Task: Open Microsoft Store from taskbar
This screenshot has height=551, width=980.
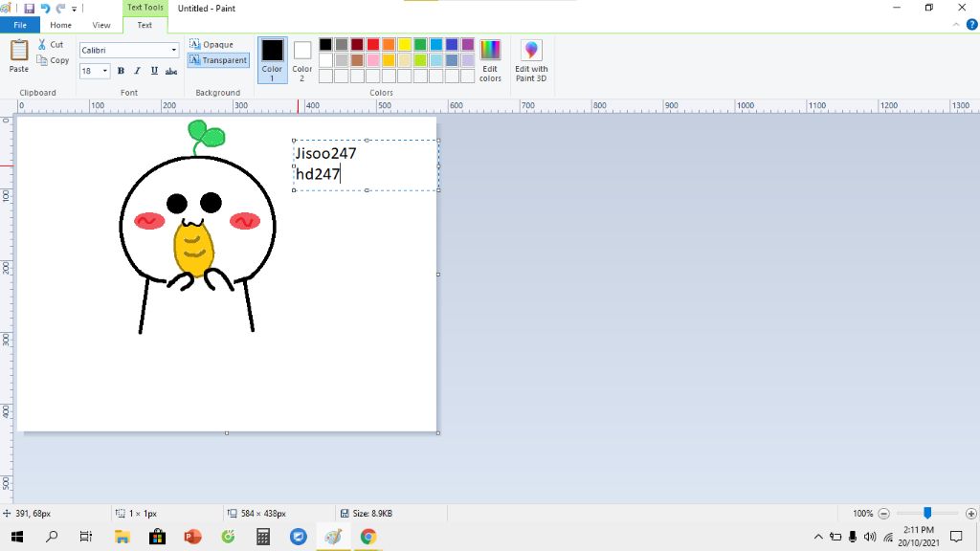Action: 157,537
